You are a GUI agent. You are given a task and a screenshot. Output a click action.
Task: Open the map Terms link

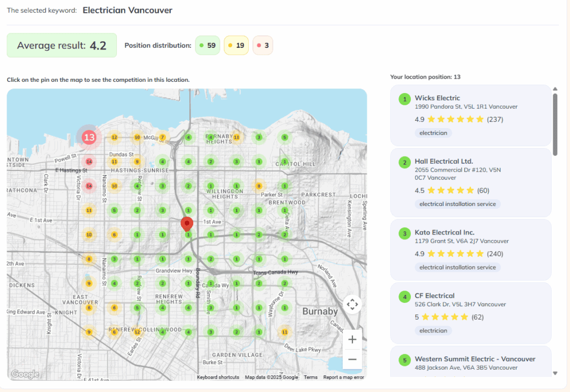[311, 378]
